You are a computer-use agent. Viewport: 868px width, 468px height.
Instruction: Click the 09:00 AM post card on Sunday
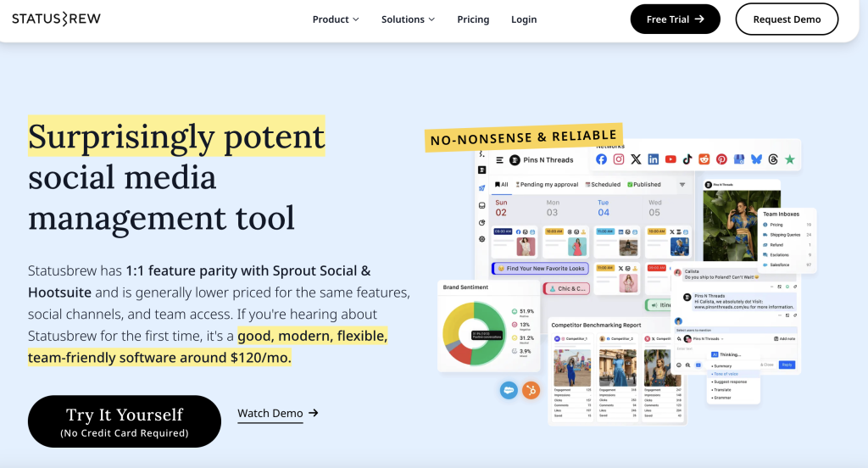click(x=515, y=242)
